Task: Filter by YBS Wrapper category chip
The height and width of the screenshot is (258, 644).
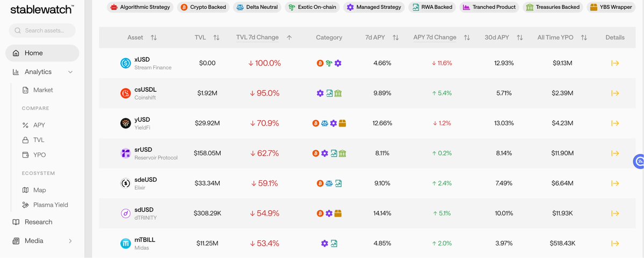Action: 611,7
